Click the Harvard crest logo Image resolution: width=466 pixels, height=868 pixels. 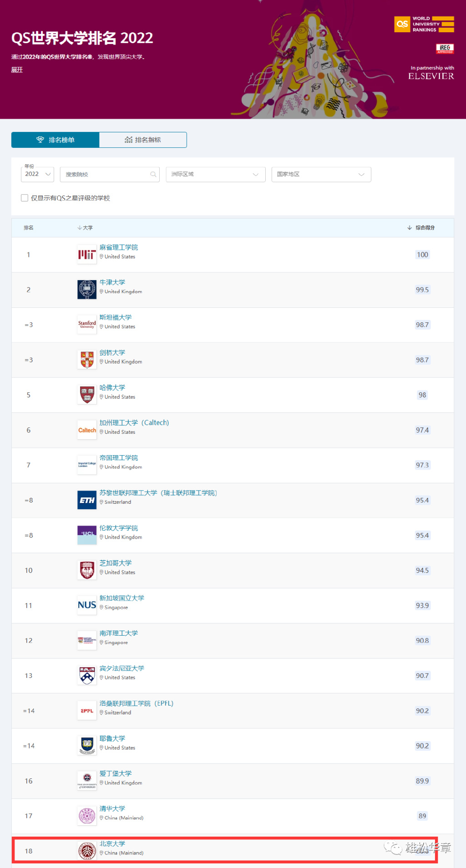pos(86,395)
